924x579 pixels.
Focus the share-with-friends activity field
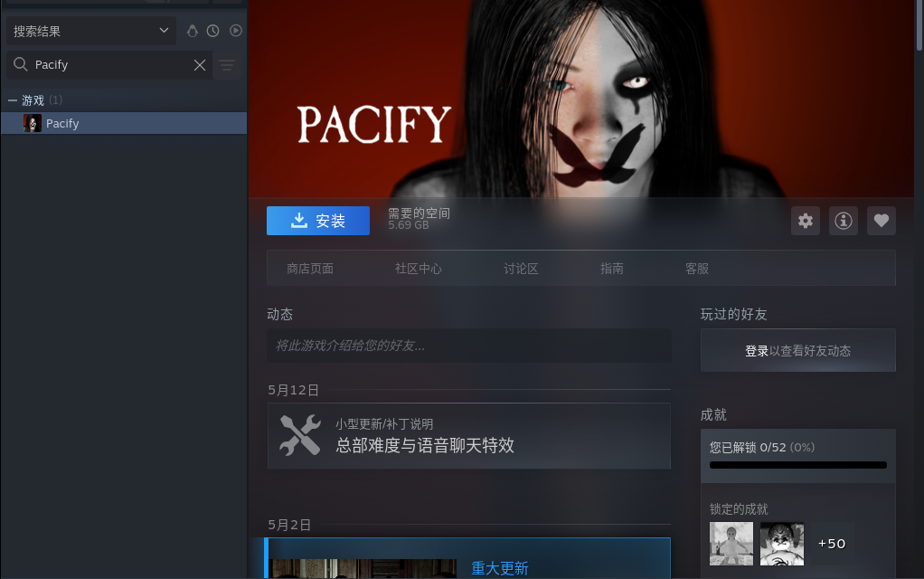pos(469,346)
